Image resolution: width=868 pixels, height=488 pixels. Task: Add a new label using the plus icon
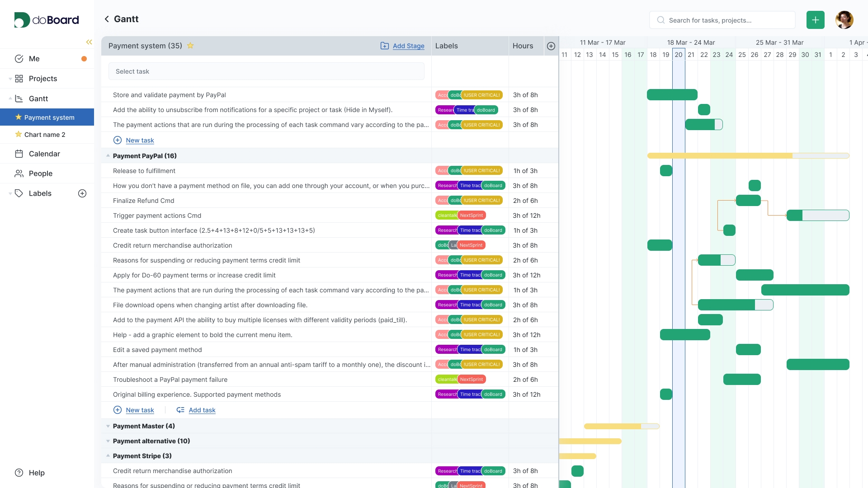pyautogui.click(x=82, y=193)
